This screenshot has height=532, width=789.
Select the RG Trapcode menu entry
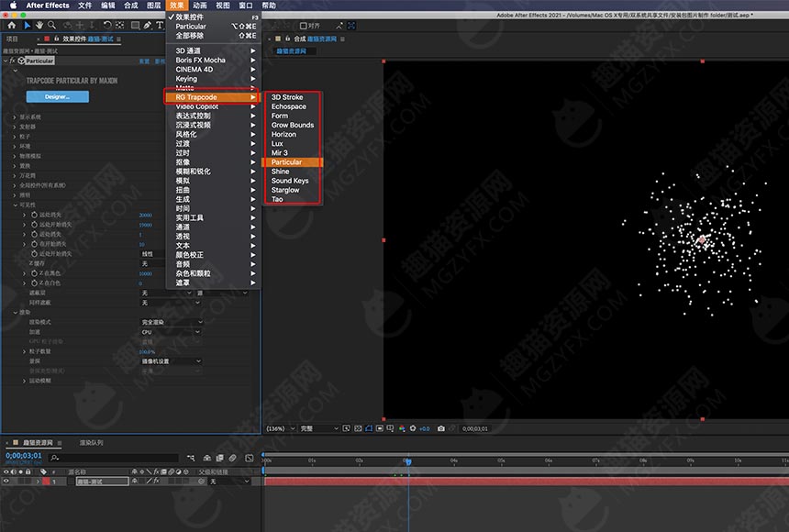pos(212,97)
